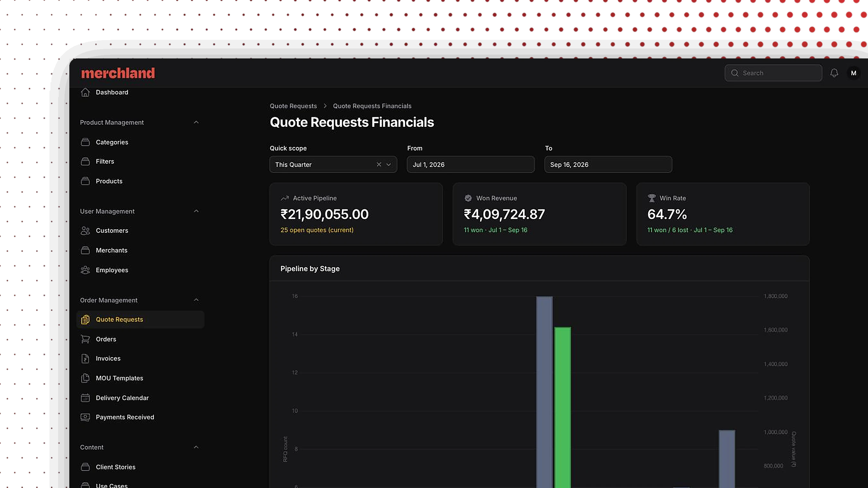This screenshot has height=488, width=868.
Task: Click the Products sidebar icon
Action: [x=85, y=181]
